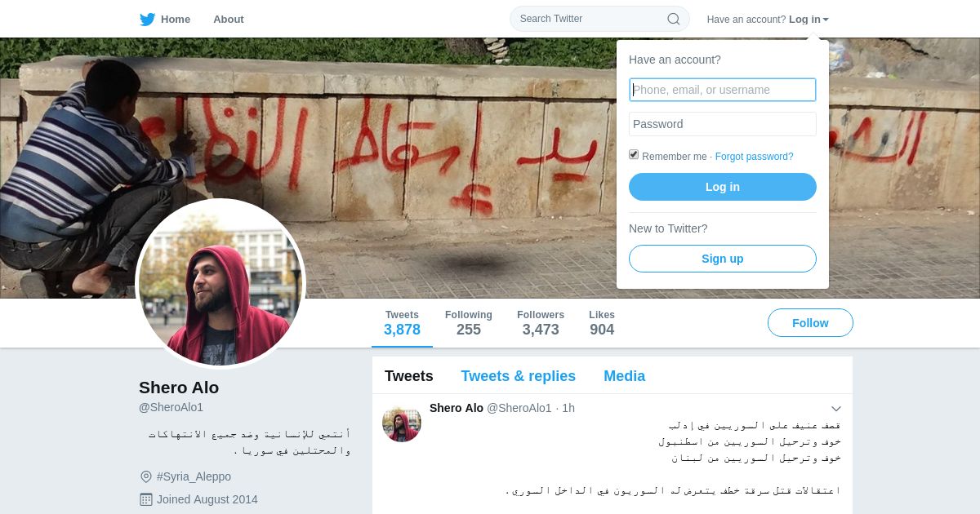980x514 pixels.
Task: Focus the Phone, email, or username field
Action: pos(723,90)
